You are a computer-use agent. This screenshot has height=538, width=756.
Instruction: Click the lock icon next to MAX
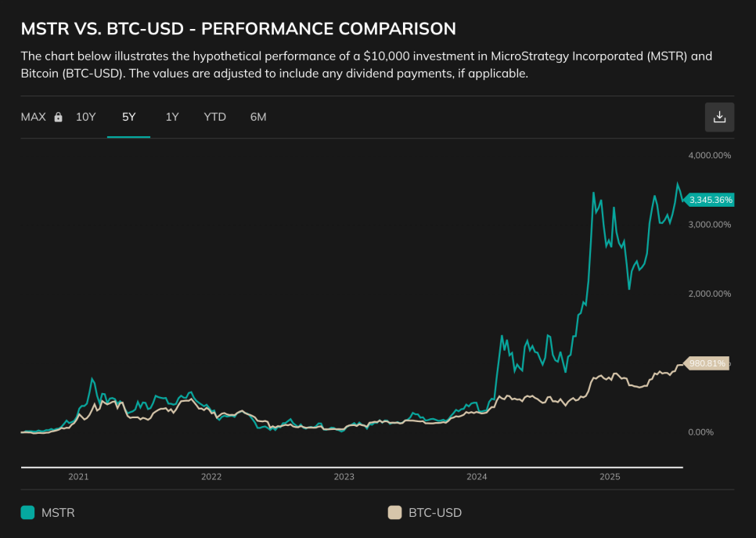59,117
